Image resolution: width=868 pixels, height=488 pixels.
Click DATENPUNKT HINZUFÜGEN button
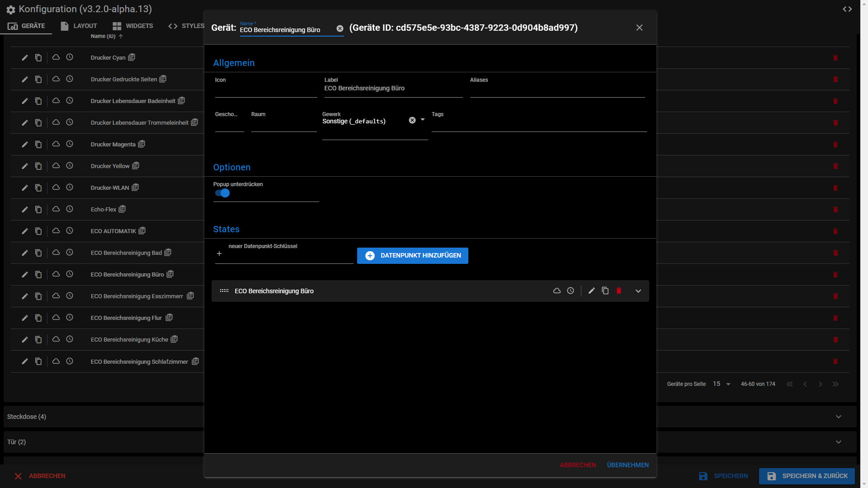coord(413,256)
